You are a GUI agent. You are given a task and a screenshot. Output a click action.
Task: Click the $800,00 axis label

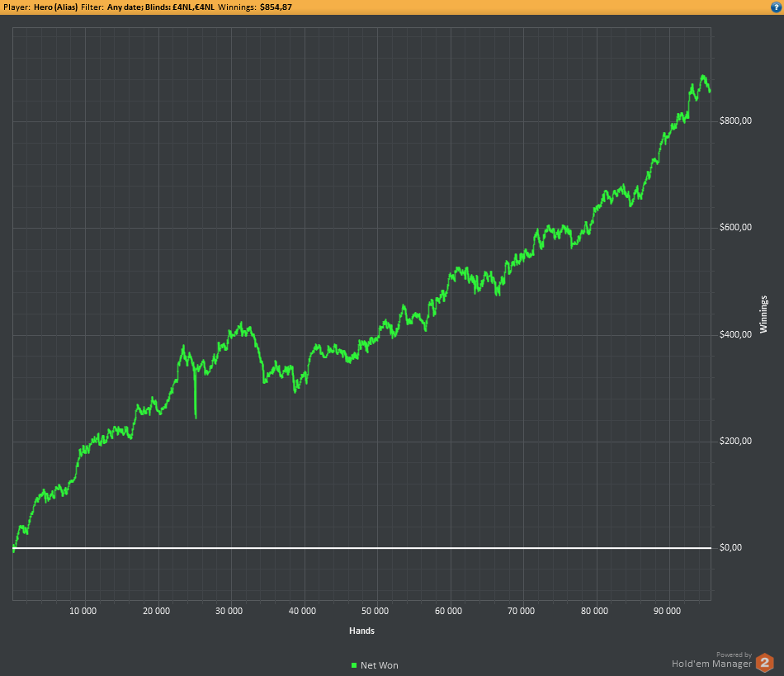735,121
